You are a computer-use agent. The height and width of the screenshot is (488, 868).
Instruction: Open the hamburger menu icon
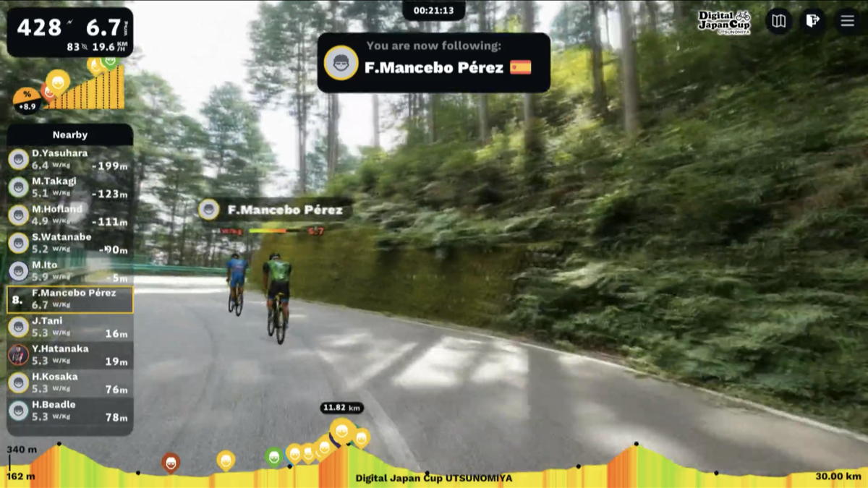click(x=847, y=21)
